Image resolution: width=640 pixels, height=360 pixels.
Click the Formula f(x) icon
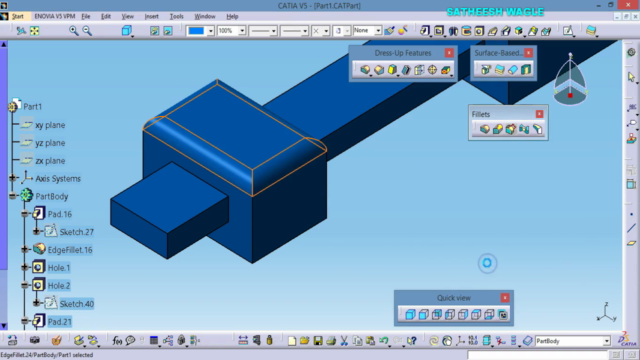(x=117, y=340)
